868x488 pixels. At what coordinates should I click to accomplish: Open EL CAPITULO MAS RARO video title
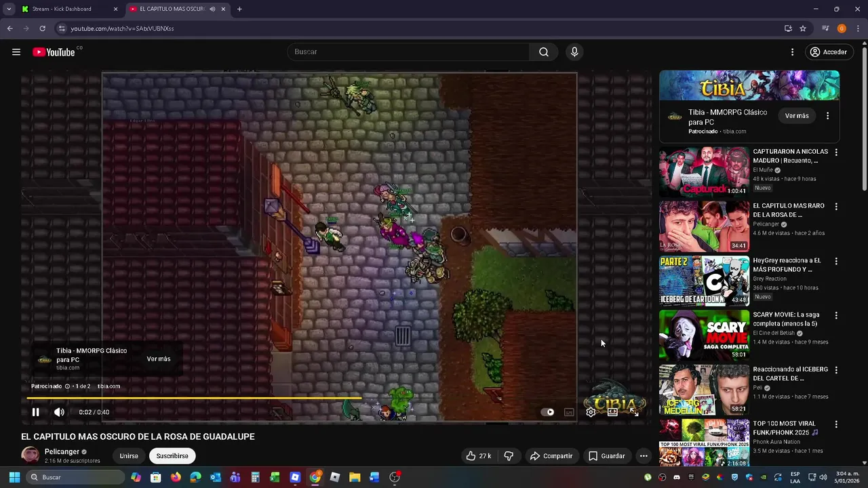click(x=789, y=210)
